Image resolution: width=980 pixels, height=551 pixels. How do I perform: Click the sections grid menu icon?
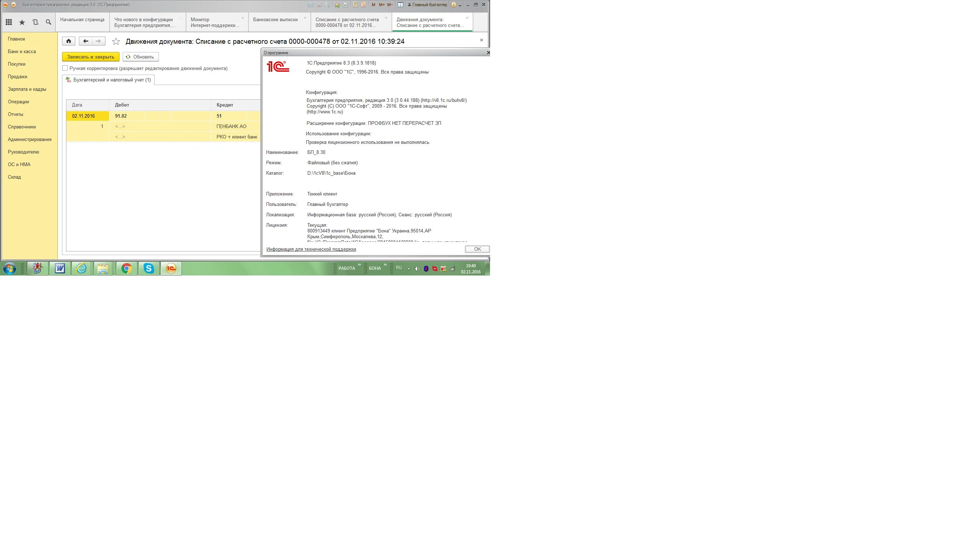(x=9, y=23)
